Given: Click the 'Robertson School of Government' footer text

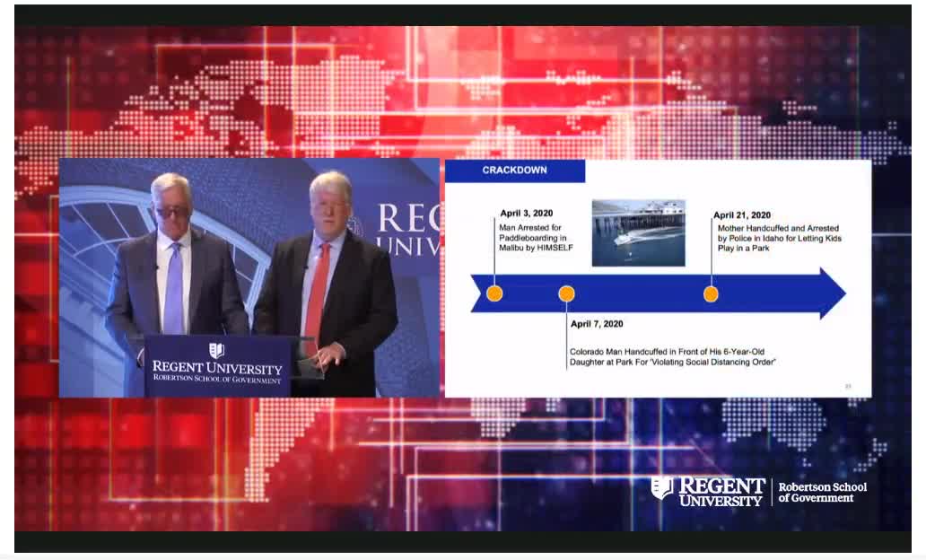Looking at the screenshot, I should 822,492.
